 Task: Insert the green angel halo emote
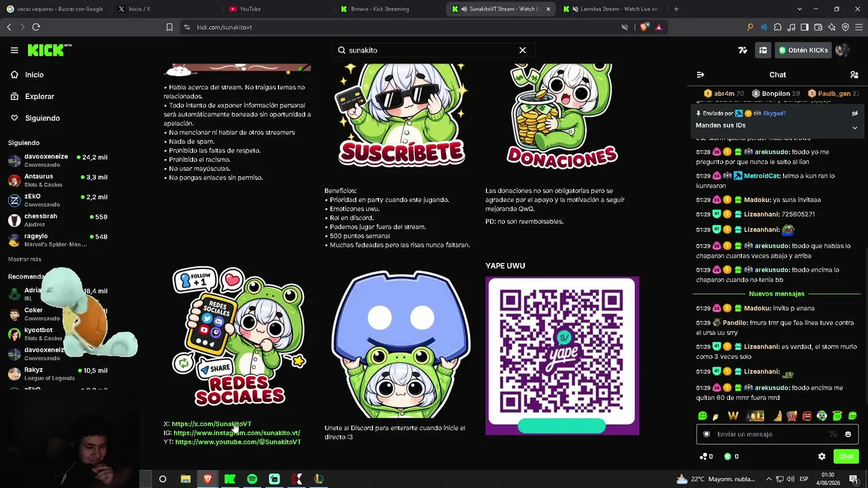click(837, 415)
